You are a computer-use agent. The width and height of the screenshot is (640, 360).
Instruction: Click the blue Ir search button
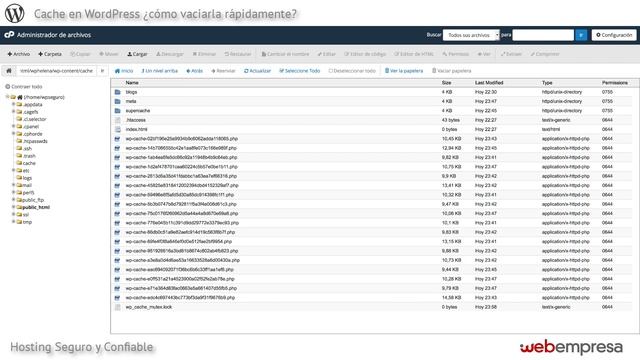(581, 35)
